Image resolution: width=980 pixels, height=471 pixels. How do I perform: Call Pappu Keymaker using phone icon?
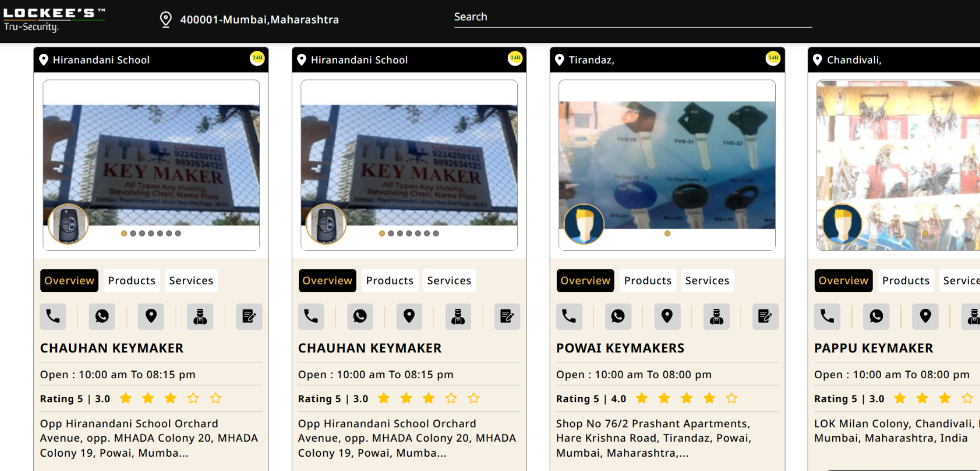pyautogui.click(x=827, y=316)
